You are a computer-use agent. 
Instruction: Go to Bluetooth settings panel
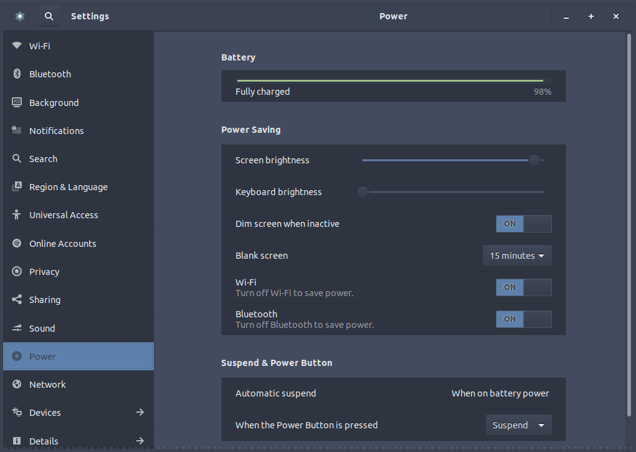(x=79, y=74)
